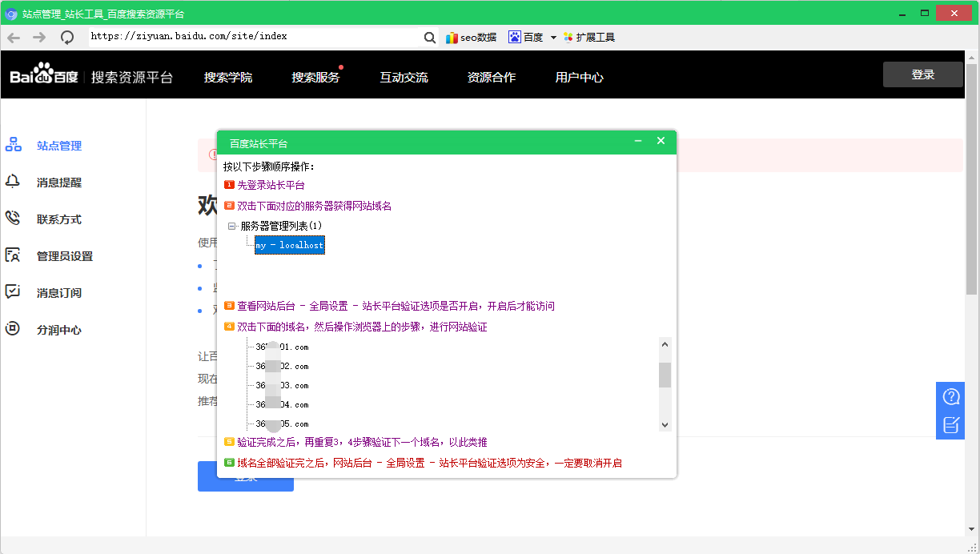The height and width of the screenshot is (554, 980).
Task: Select the domain ending in 04.com
Action: [x=282, y=405]
